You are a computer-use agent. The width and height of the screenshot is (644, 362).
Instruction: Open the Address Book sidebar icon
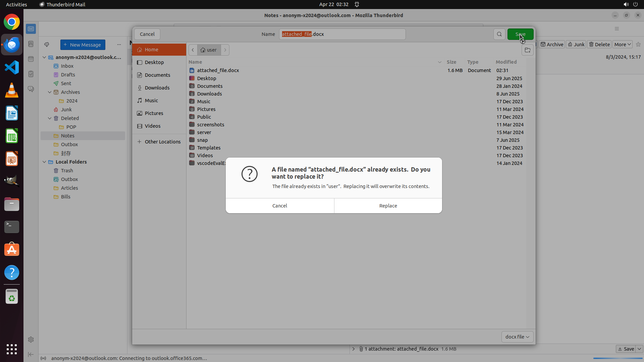coord(31,44)
